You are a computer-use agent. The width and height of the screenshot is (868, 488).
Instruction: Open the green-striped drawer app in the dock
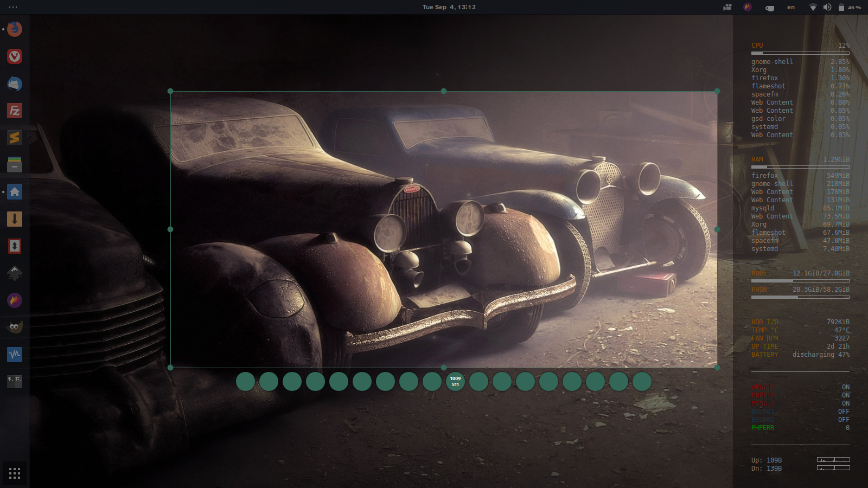coord(15,165)
